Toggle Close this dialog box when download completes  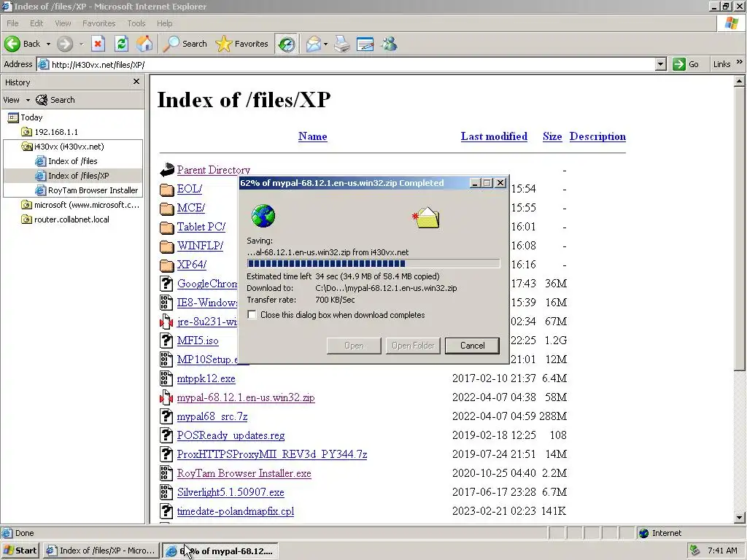[252, 315]
